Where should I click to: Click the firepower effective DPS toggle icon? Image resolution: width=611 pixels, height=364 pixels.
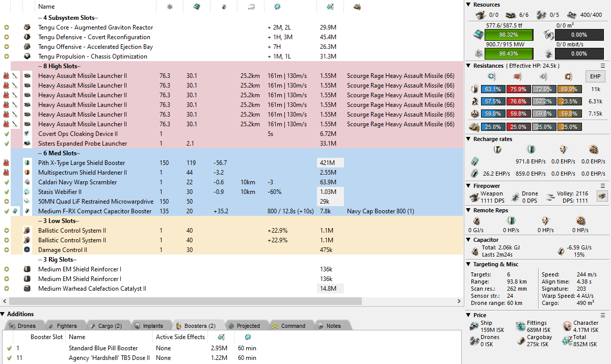coord(602,197)
